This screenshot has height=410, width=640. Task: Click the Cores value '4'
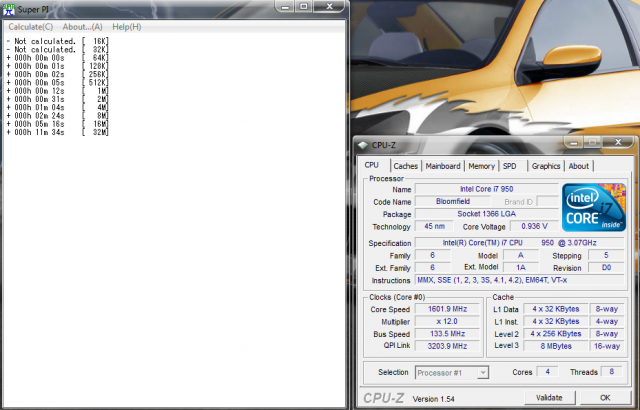[x=547, y=372]
